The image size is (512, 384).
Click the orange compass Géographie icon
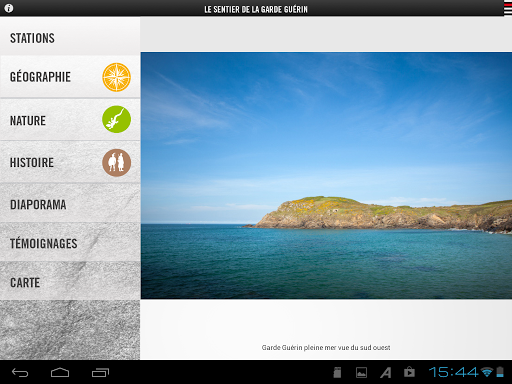tap(116, 77)
